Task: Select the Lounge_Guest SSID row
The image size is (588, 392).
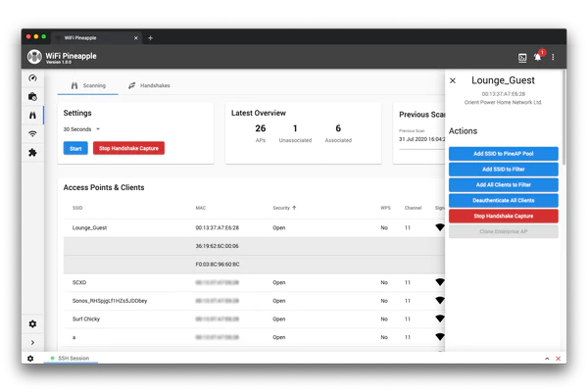Action: click(x=254, y=227)
